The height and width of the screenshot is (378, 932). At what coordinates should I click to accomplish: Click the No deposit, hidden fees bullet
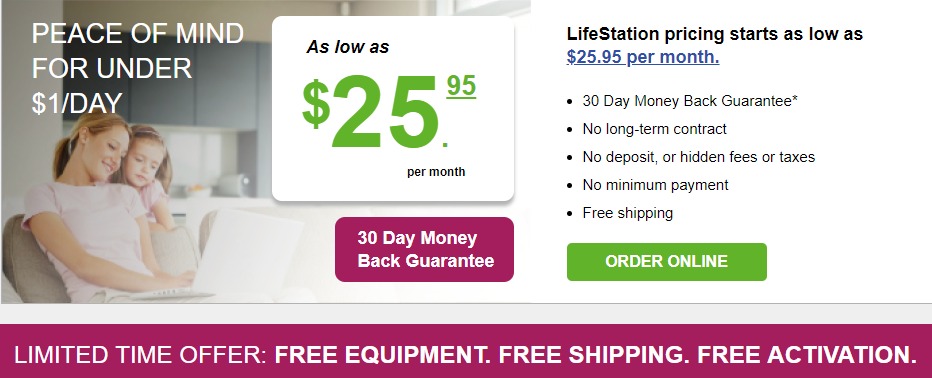point(698,157)
